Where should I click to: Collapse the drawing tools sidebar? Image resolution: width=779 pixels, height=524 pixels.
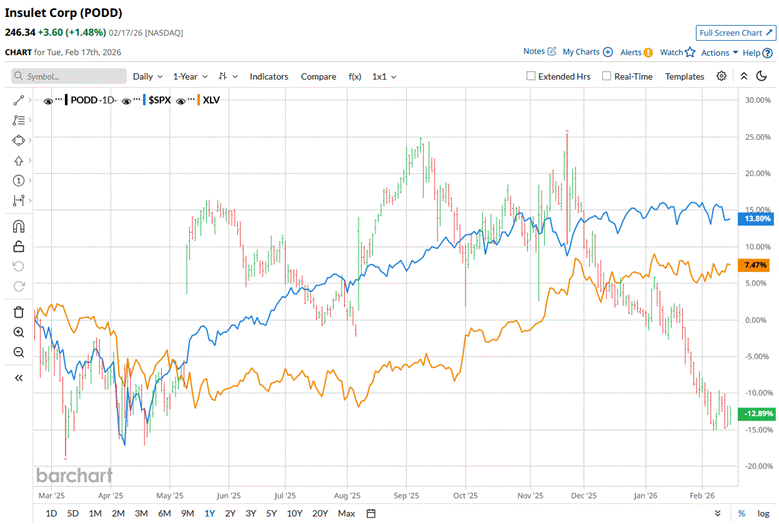20,378
